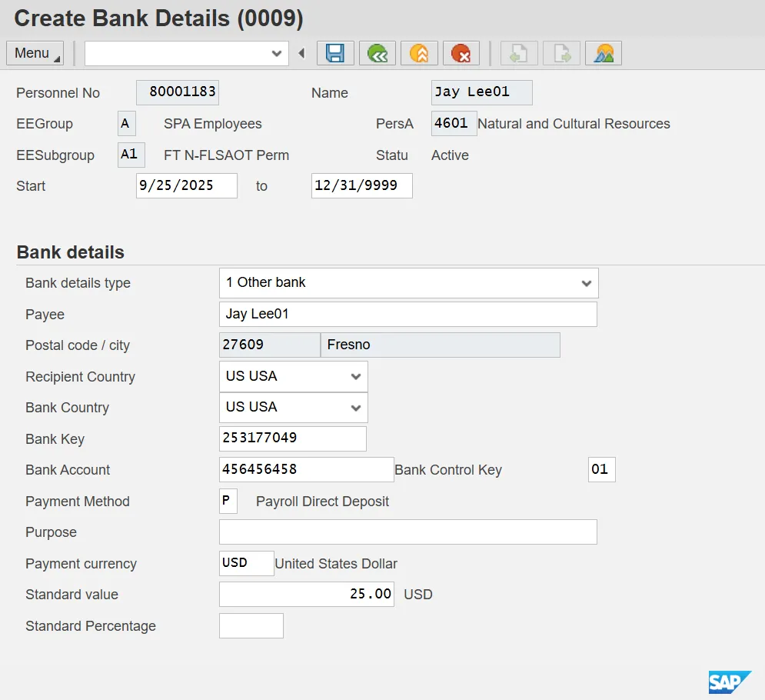Click the Bank Account field 456456458

(x=307, y=469)
